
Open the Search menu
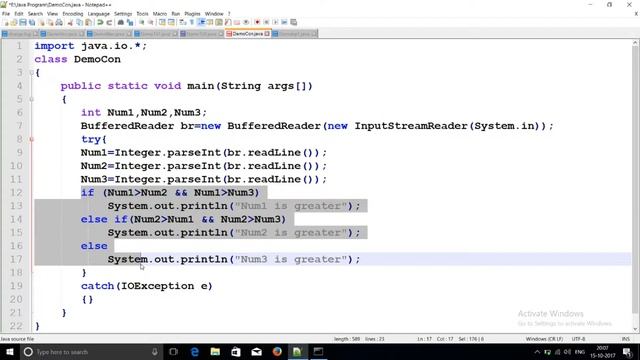[x=35, y=13]
